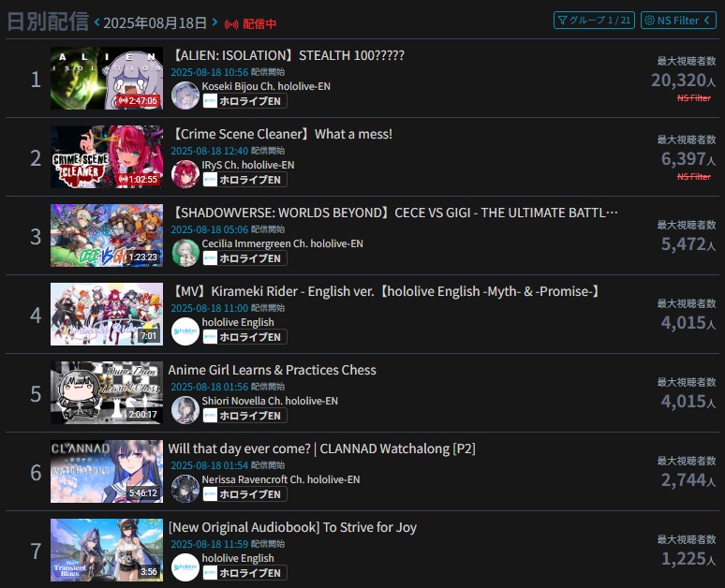Click ホロライブEN tag under Koseki Bijou

click(x=244, y=101)
